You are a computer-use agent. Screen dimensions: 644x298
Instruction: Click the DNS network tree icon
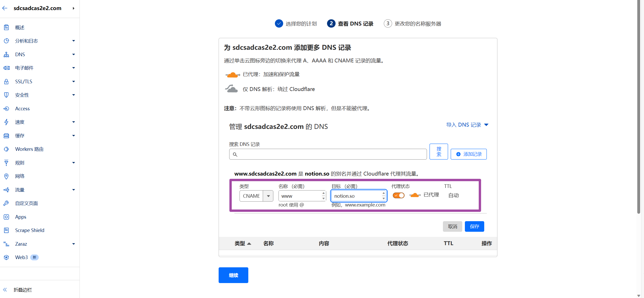(x=6, y=54)
